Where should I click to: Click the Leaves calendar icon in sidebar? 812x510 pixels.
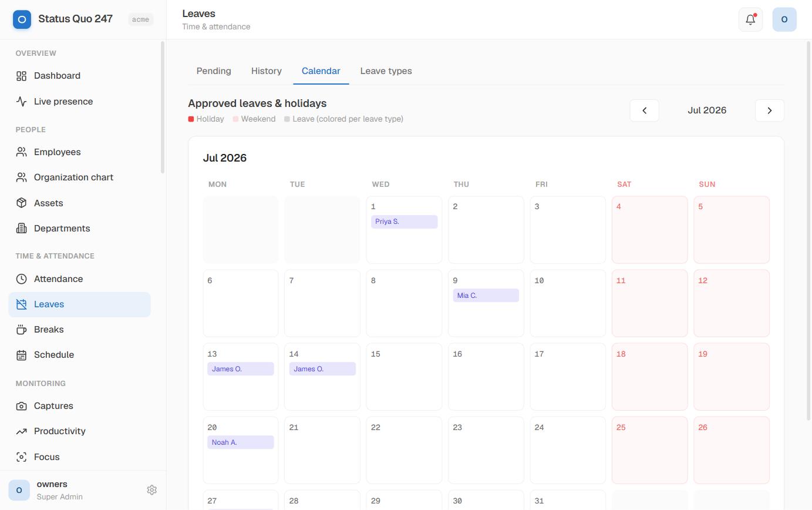[22, 304]
